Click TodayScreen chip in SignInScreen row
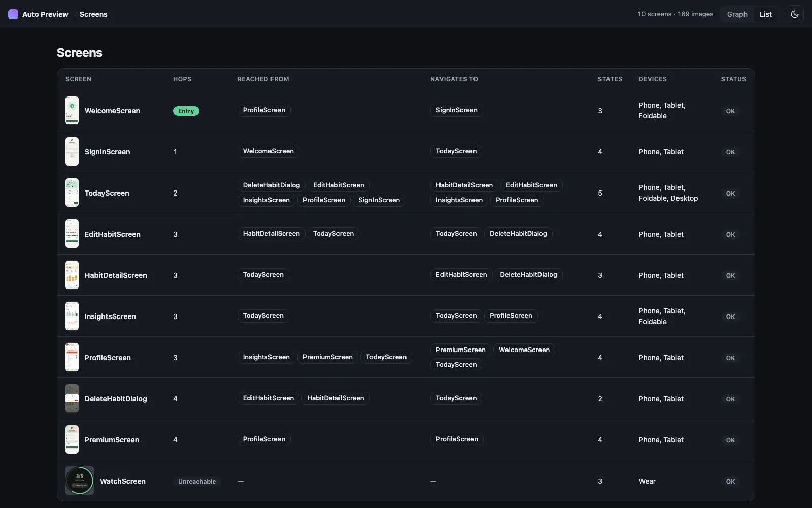The width and height of the screenshot is (812, 508). pyautogui.click(x=456, y=151)
